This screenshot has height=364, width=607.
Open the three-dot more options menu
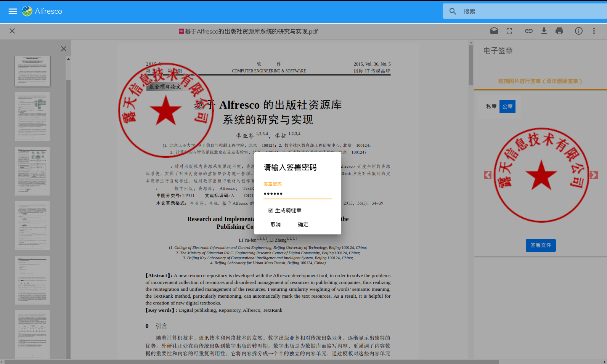(x=594, y=31)
